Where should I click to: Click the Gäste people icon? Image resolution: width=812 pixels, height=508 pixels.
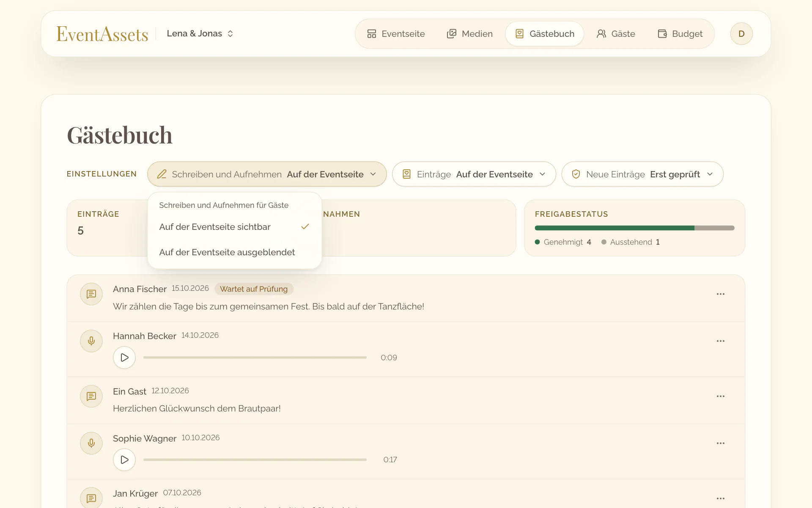click(601, 34)
